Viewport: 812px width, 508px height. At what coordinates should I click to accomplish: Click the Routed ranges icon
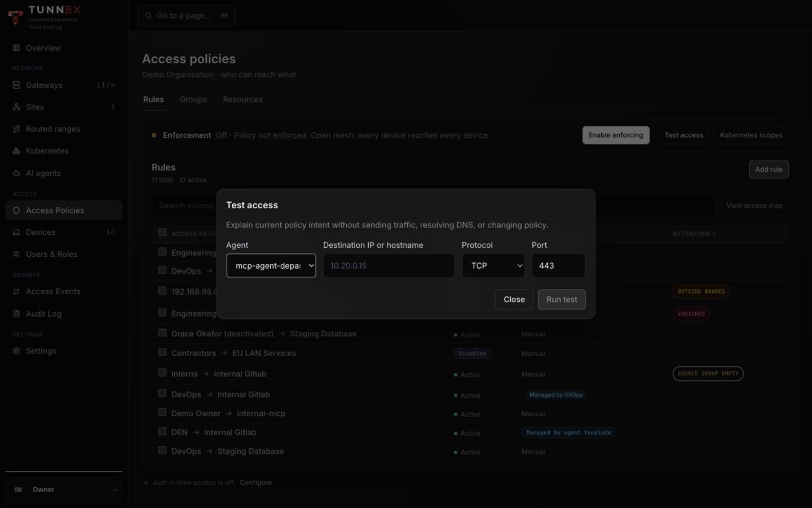(x=16, y=129)
